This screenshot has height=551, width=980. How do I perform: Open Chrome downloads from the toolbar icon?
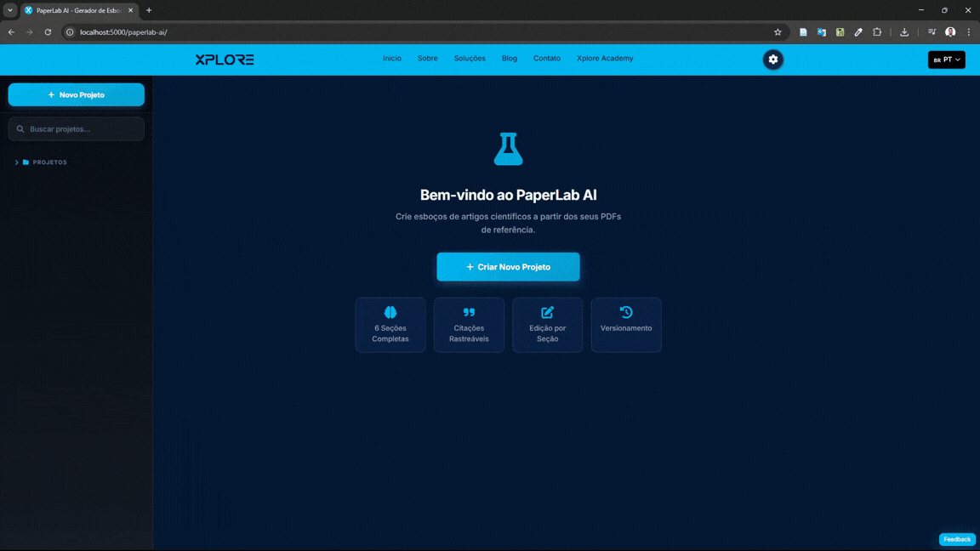point(903,31)
